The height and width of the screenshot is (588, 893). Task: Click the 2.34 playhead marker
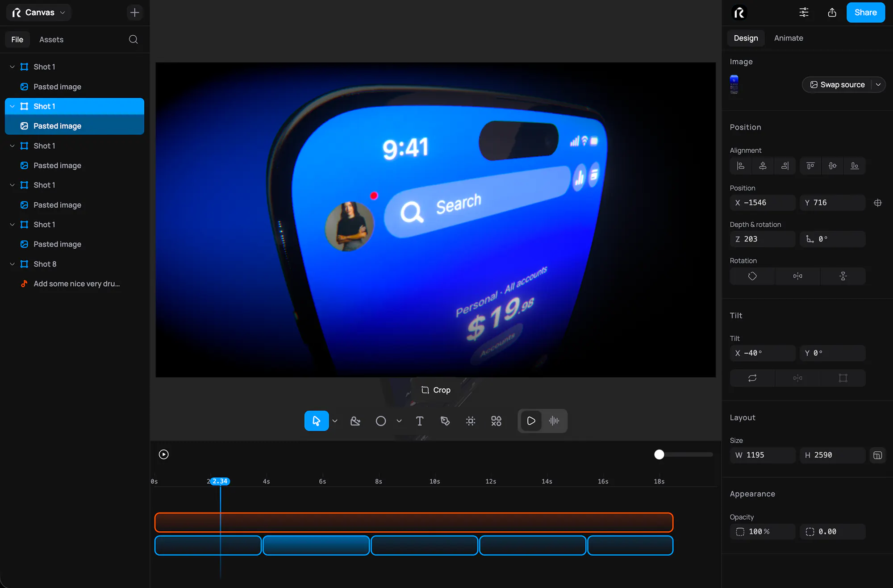pyautogui.click(x=220, y=481)
